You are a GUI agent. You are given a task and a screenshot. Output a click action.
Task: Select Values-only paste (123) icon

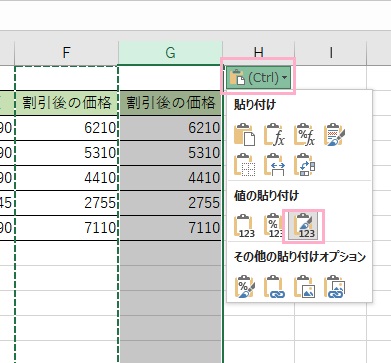point(244,226)
